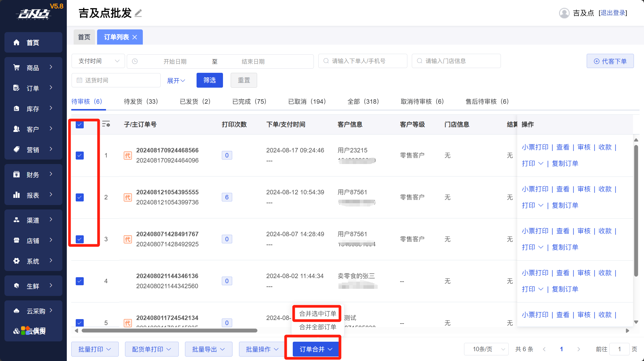Click the column settings icon in table header
Viewport: 644px width, 361px height.
[106, 124]
